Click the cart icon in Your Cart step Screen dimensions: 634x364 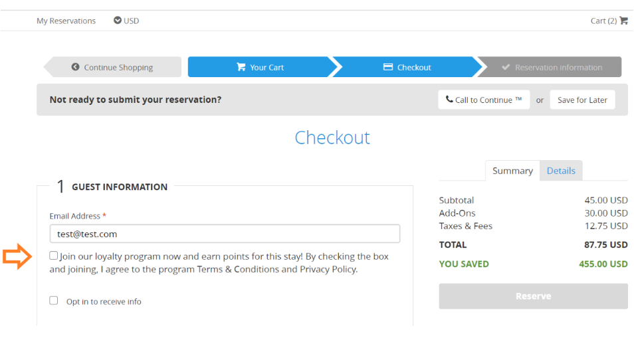pyautogui.click(x=241, y=67)
